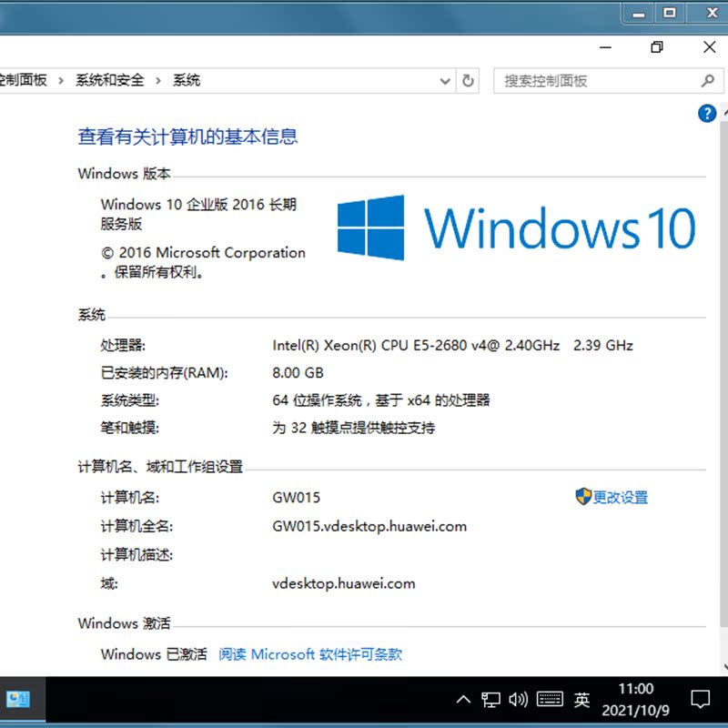Expand the chevron after 控制面板 breadcrumb
Screen dimensions: 728x728
(61, 81)
